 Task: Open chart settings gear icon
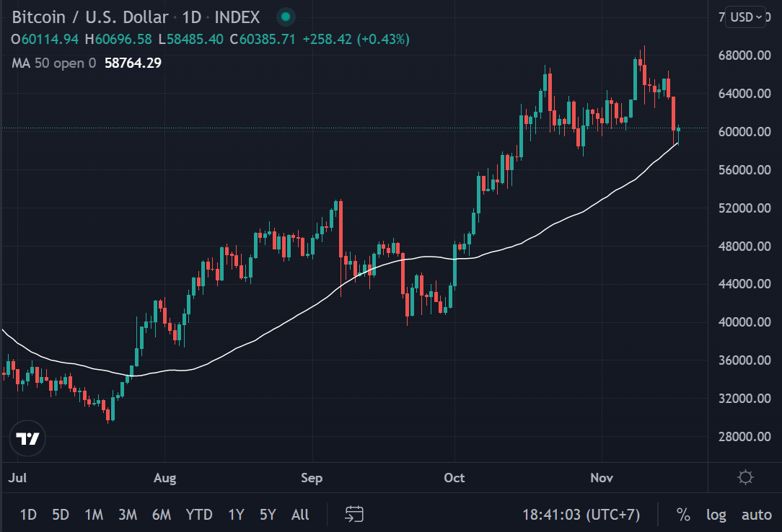(745, 477)
